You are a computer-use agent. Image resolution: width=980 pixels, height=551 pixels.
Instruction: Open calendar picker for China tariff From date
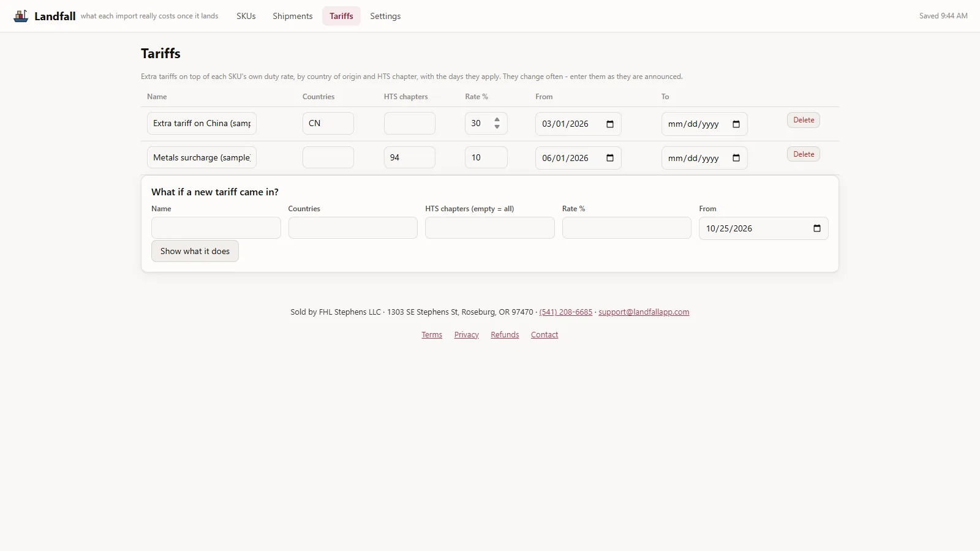pos(610,124)
